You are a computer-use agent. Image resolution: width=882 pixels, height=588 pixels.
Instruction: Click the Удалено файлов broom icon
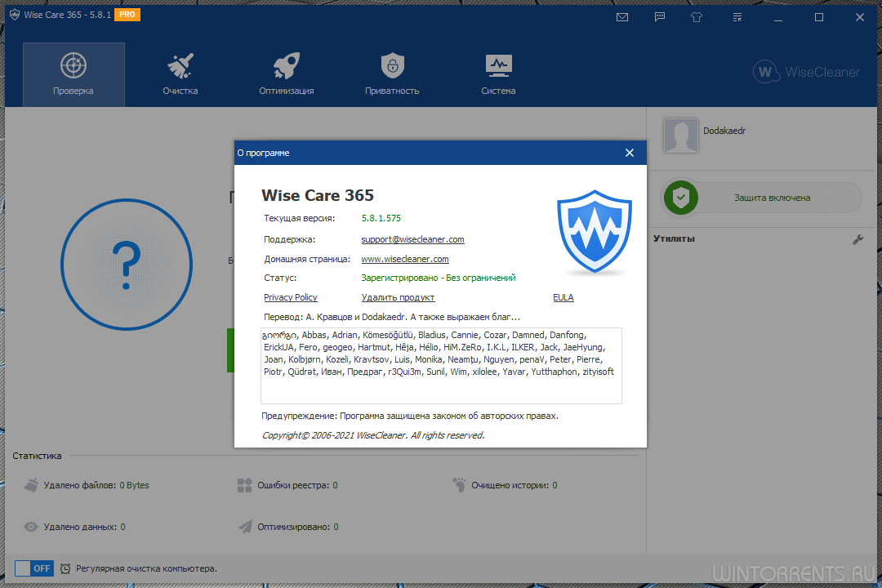[x=32, y=485]
